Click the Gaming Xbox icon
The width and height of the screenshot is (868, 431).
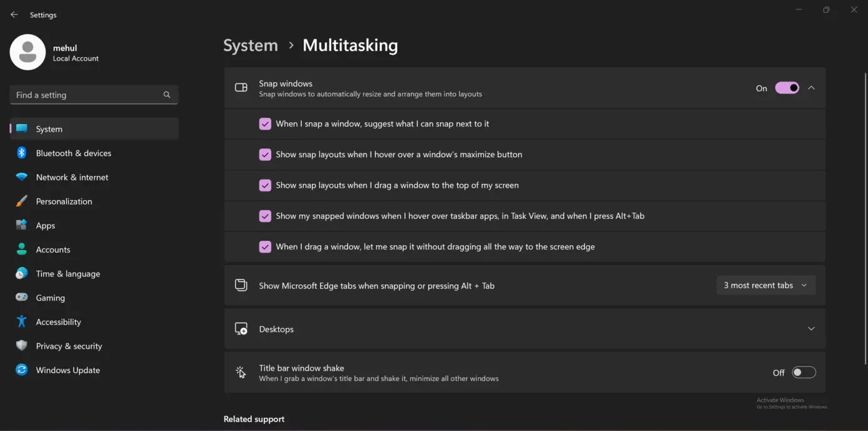pos(21,298)
